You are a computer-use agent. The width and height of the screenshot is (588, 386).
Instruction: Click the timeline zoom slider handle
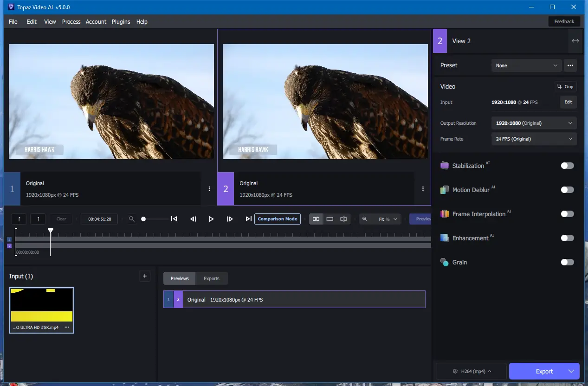tap(143, 219)
